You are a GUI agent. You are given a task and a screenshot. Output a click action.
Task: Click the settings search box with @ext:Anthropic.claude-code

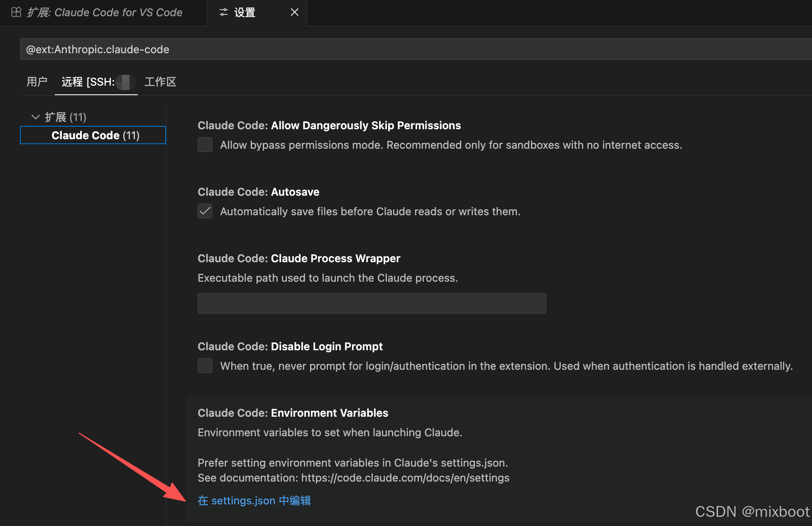[x=415, y=49]
